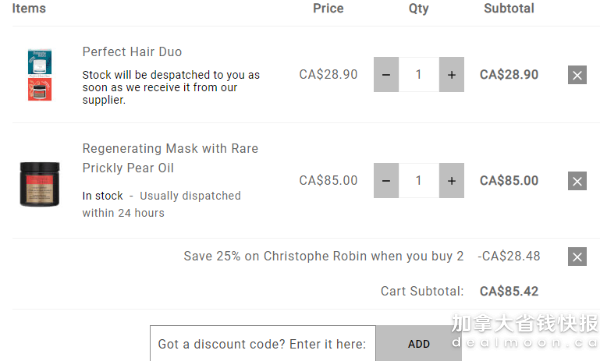Remove Regenerating Mask from cart
The image size is (600, 361).
click(577, 181)
